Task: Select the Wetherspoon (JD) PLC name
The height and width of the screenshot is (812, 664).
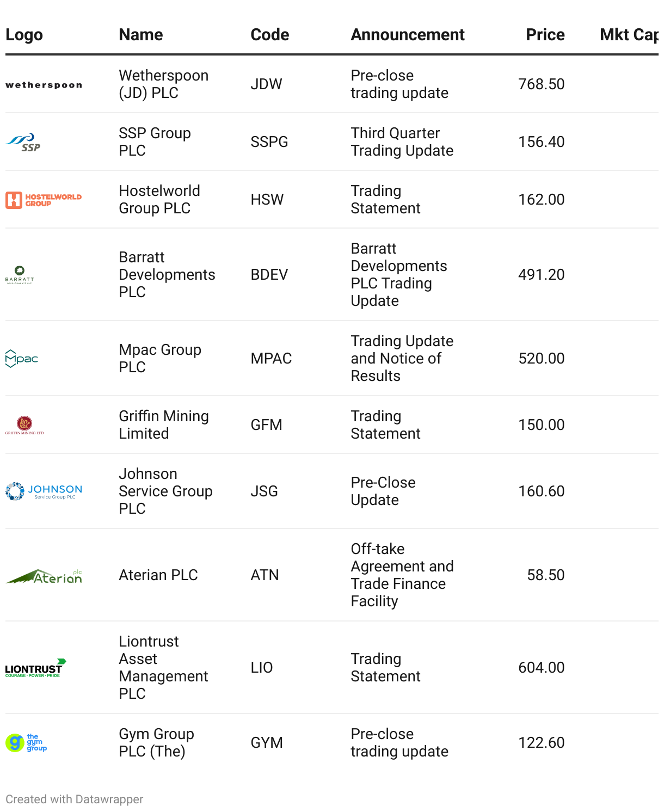Action: (x=163, y=84)
